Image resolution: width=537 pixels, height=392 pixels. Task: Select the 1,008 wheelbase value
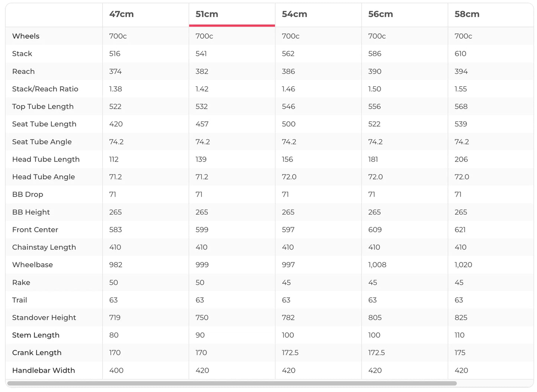(377, 265)
